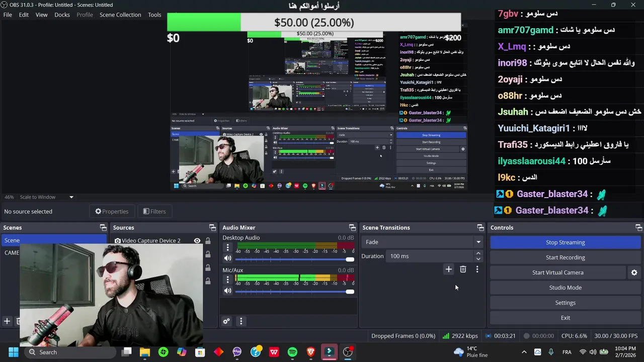The height and width of the screenshot is (362, 644).
Task: Open WPS Office from the taskbar
Action: [x=274, y=352]
